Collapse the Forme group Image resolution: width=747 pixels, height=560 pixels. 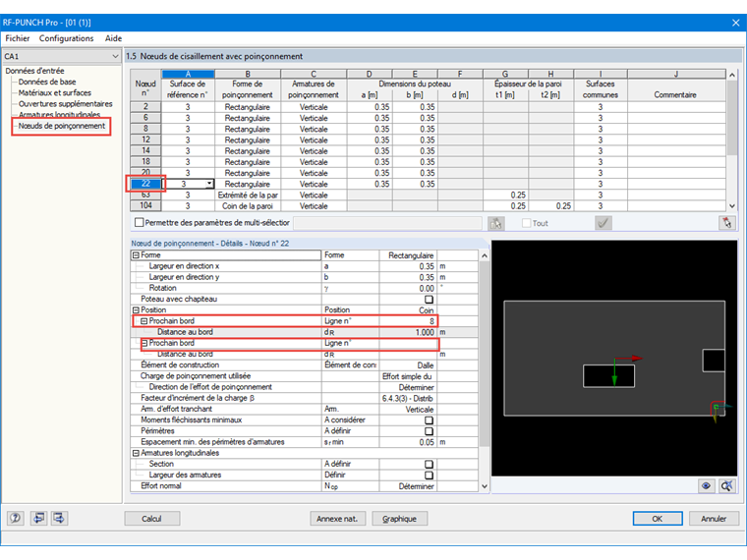(x=136, y=255)
